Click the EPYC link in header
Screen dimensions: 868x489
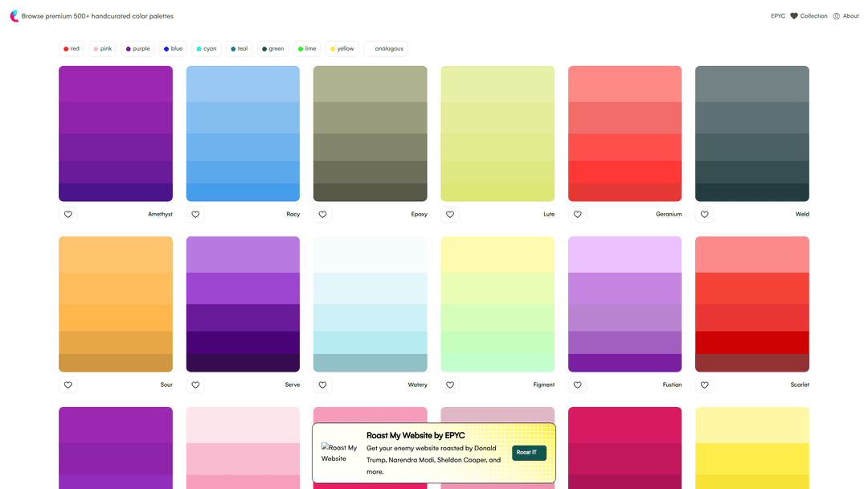click(x=777, y=16)
